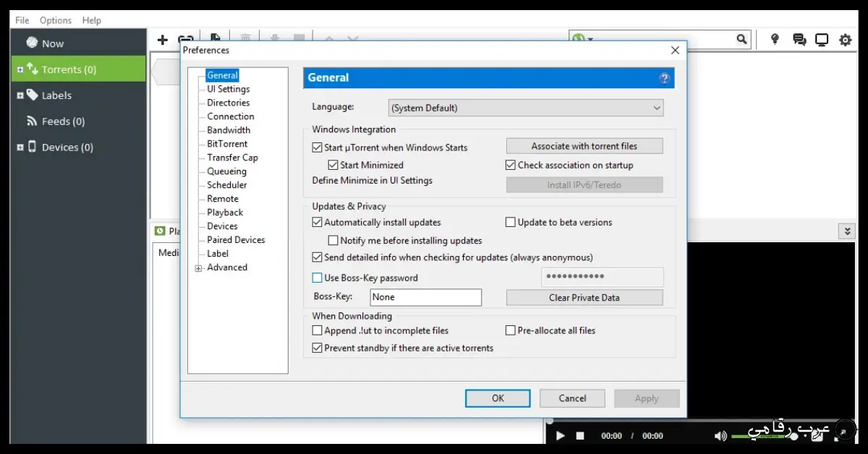Click the Add Torrent plus icon
This screenshot has height=454, width=868.
pos(162,40)
